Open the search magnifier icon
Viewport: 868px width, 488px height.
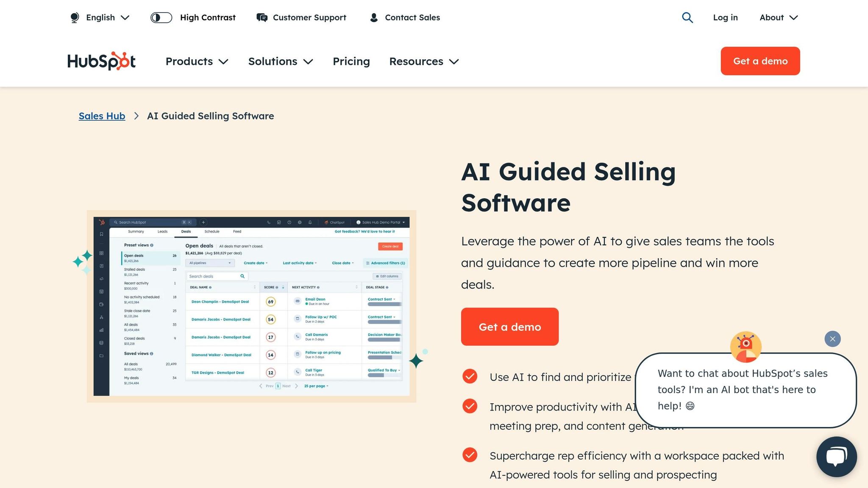(687, 17)
